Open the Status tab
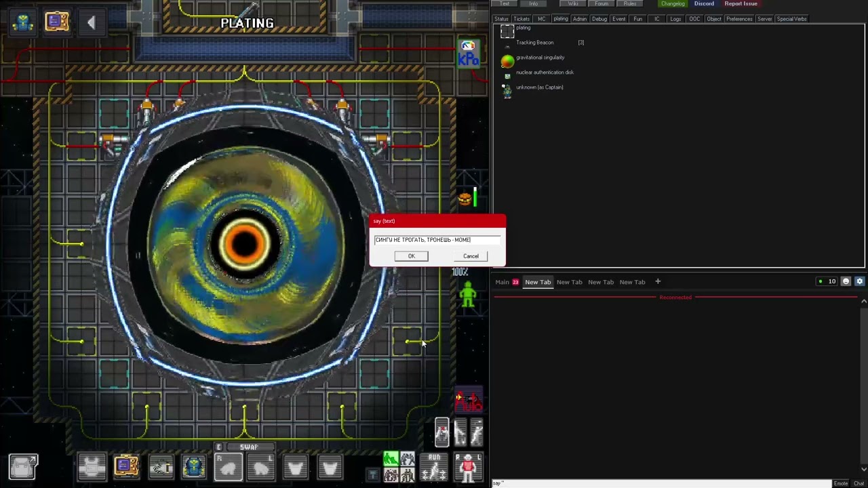 501,19
